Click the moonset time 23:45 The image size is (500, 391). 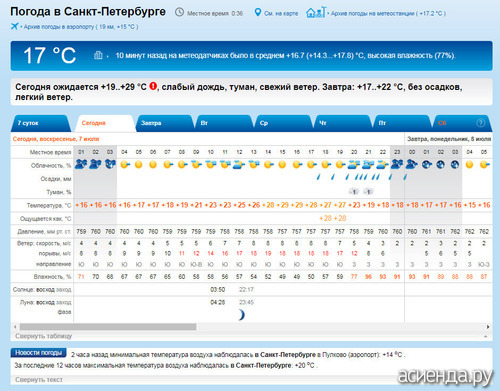click(x=246, y=302)
